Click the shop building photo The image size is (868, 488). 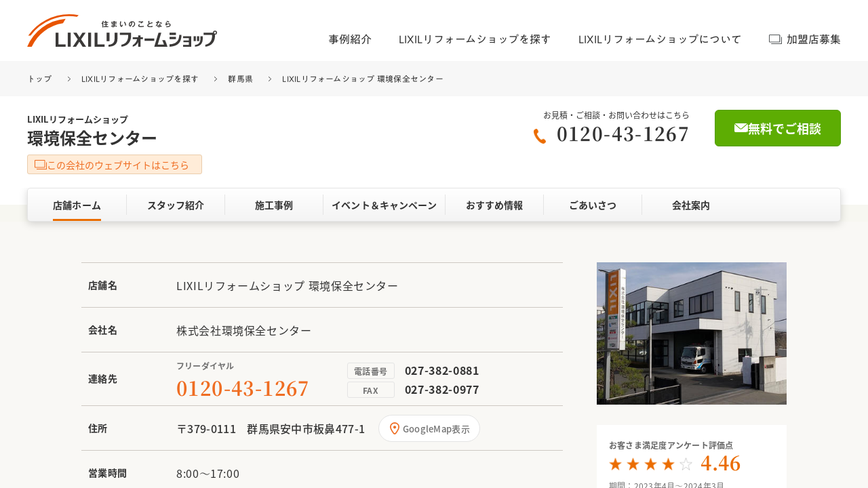692,333
